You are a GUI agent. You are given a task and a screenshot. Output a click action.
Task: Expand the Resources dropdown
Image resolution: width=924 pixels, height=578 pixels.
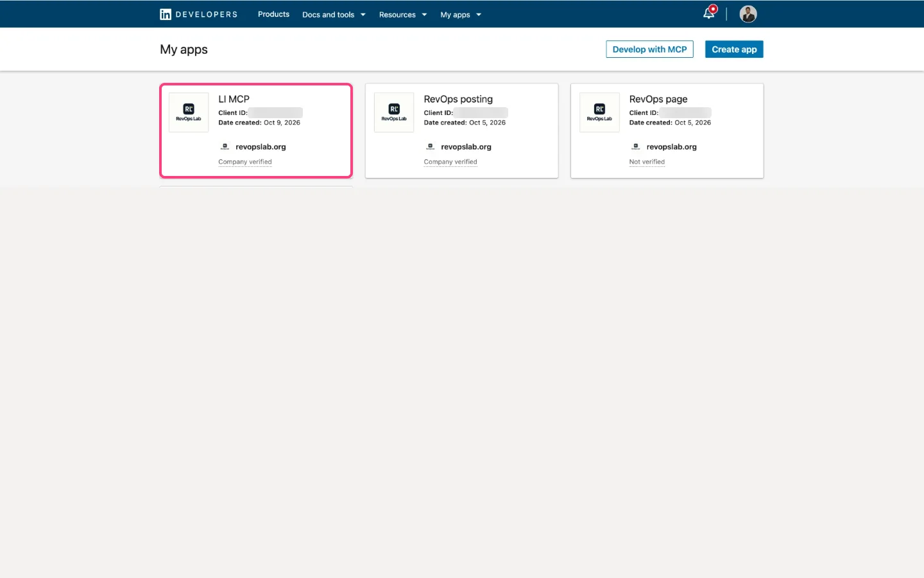[x=403, y=14]
